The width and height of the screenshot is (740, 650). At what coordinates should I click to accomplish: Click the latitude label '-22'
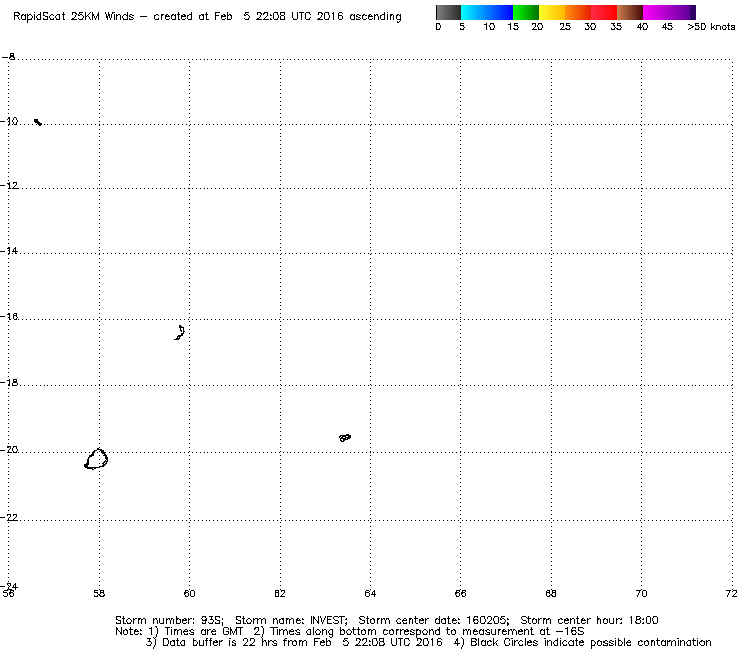pos(9,517)
